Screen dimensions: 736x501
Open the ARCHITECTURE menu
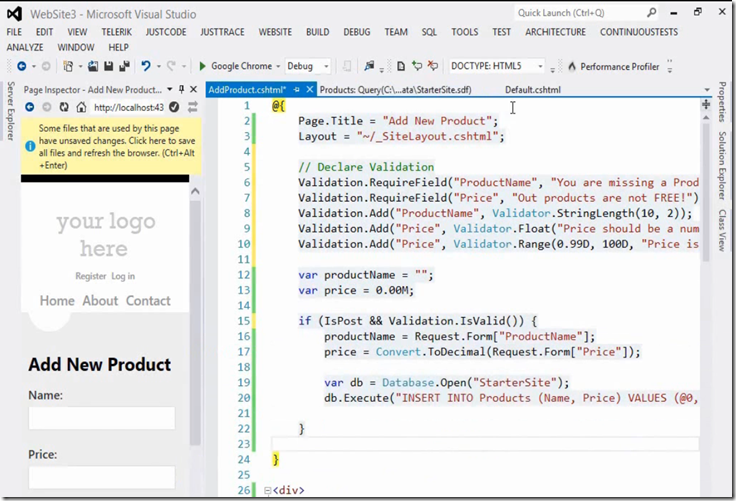555,32
